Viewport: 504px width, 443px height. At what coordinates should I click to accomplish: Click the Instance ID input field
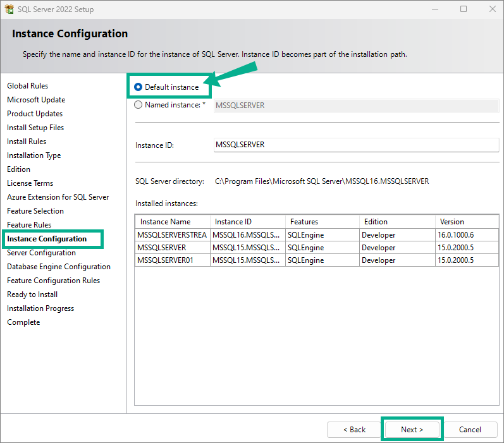pyautogui.click(x=356, y=145)
